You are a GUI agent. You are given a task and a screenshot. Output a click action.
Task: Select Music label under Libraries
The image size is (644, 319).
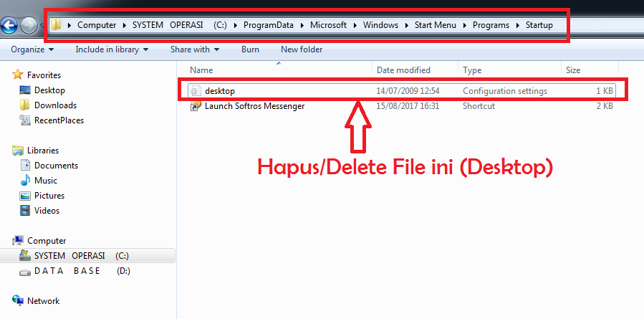point(46,181)
